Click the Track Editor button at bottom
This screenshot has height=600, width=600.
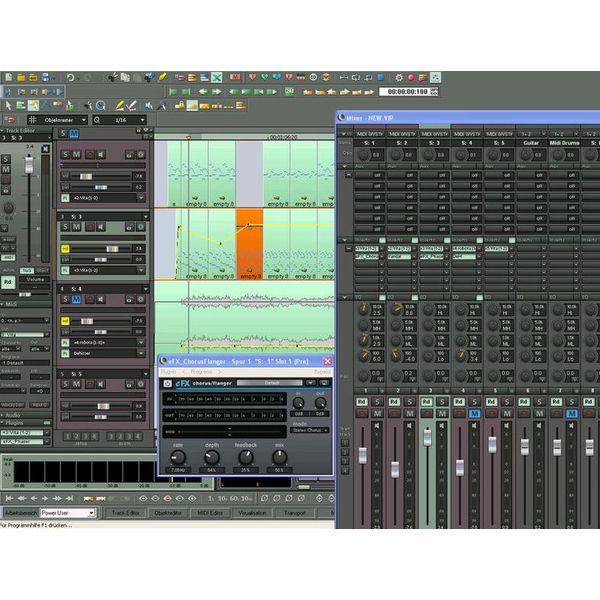[125, 512]
